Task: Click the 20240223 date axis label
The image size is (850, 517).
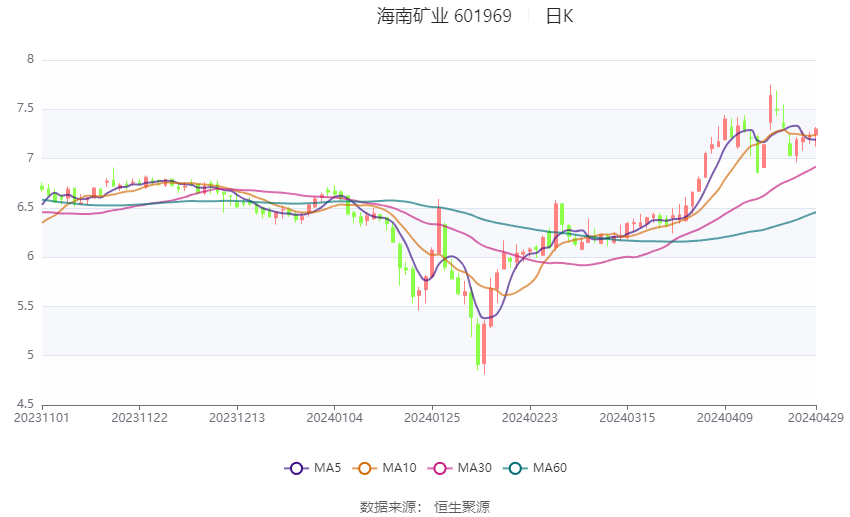Action: click(x=530, y=418)
